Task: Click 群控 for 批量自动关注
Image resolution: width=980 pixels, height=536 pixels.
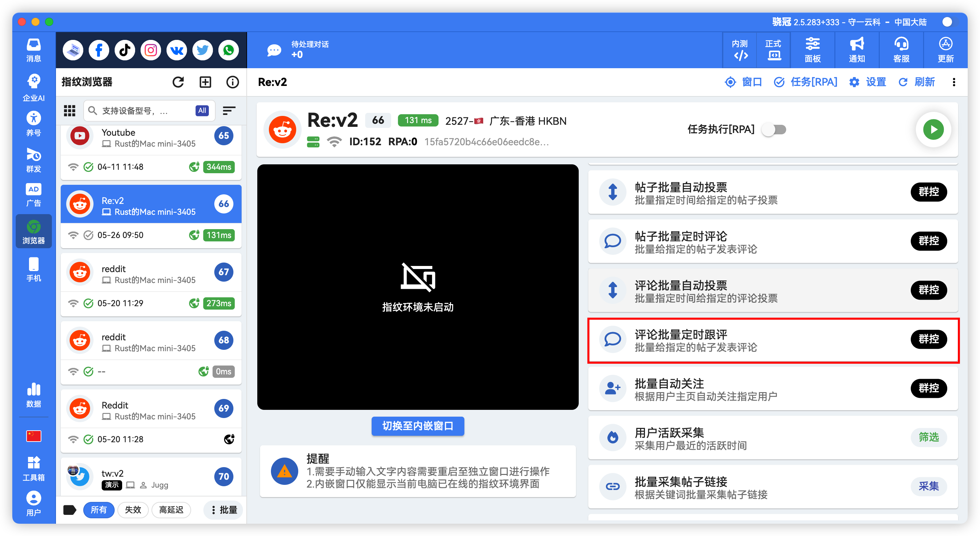Action: coord(928,388)
